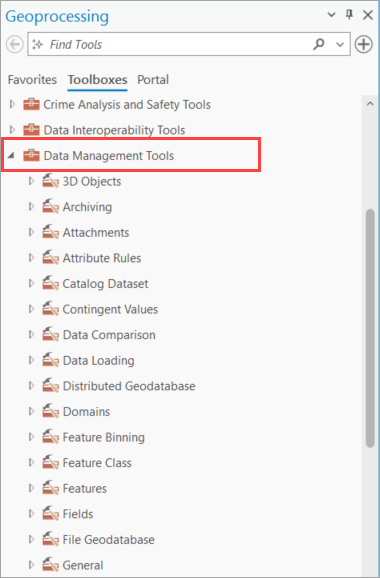Open the Portal tab
This screenshot has height=578, width=380.
pos(153,80)
